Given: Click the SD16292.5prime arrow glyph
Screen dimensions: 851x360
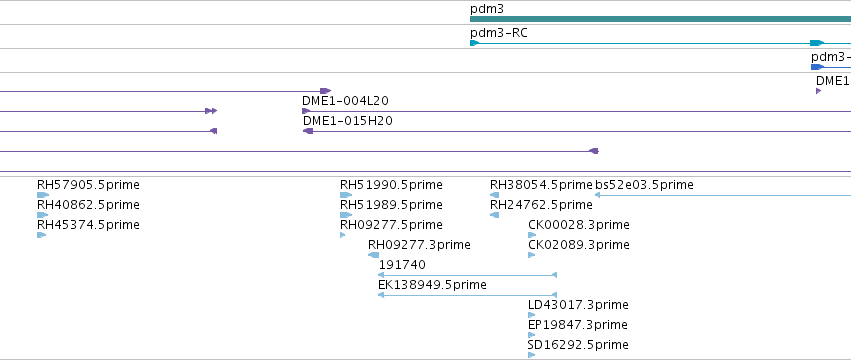Looking at the screenshot, I should point(532,355).
